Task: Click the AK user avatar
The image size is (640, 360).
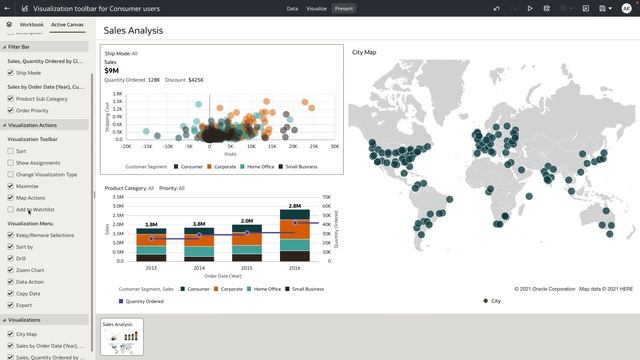Action: click(x=626, y=8)
